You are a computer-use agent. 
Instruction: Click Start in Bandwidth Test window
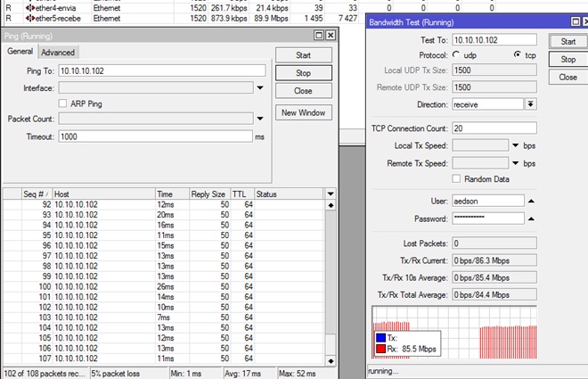568,41
